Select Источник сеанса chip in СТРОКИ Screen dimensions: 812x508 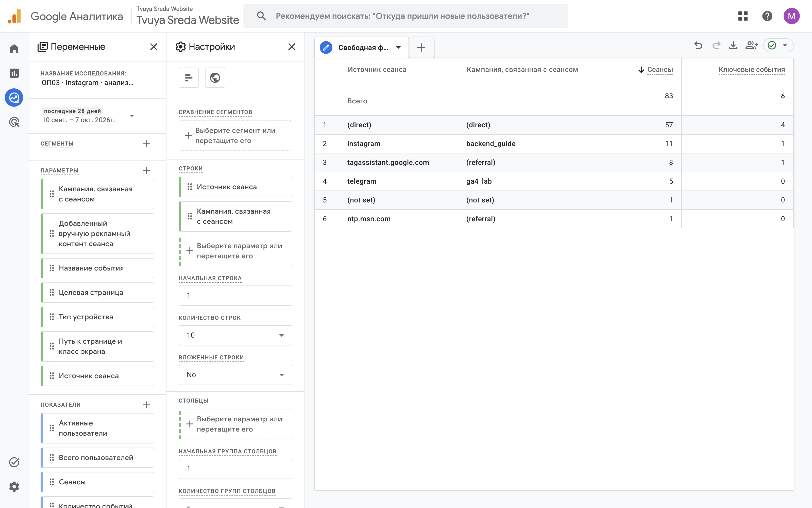[x=235, y=187]
